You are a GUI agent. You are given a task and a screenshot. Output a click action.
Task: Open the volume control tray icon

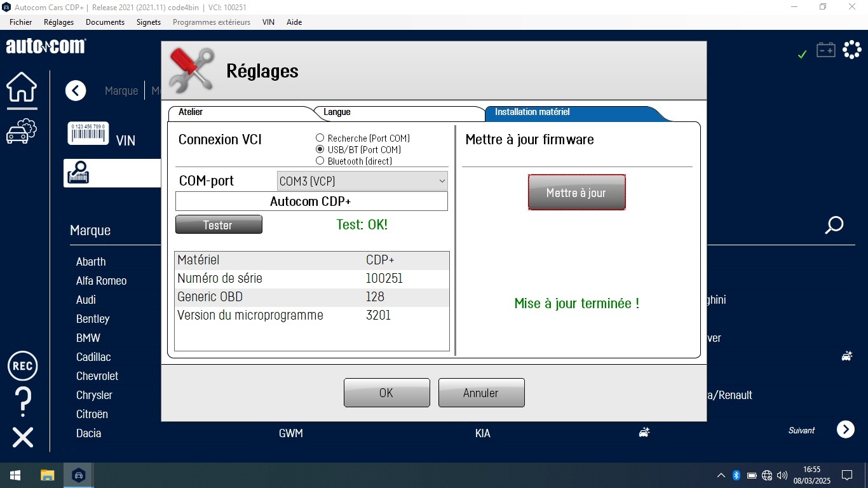[782, 475]
